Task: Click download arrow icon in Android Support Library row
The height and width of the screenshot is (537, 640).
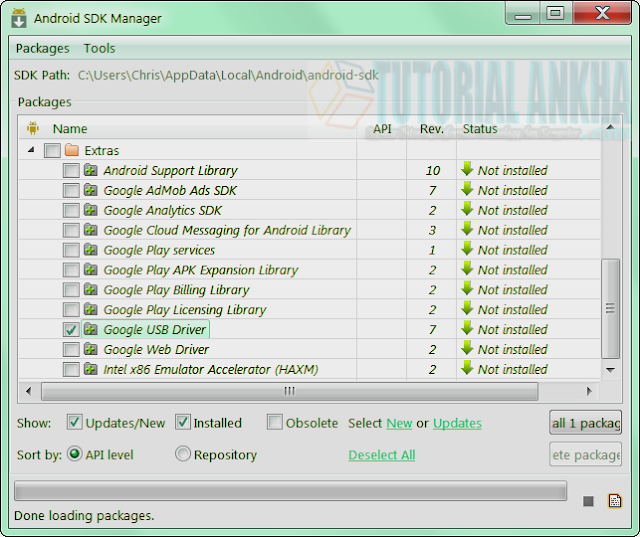Action: point(467,169)
